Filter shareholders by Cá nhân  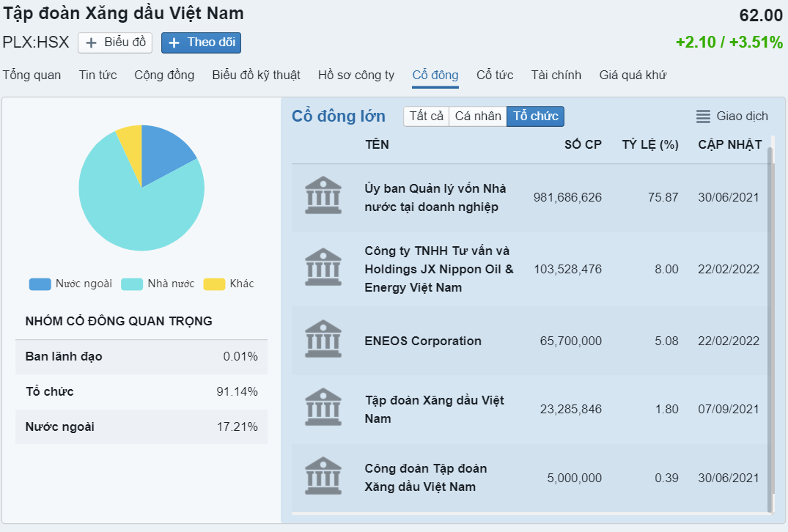[x=478, y=117]
